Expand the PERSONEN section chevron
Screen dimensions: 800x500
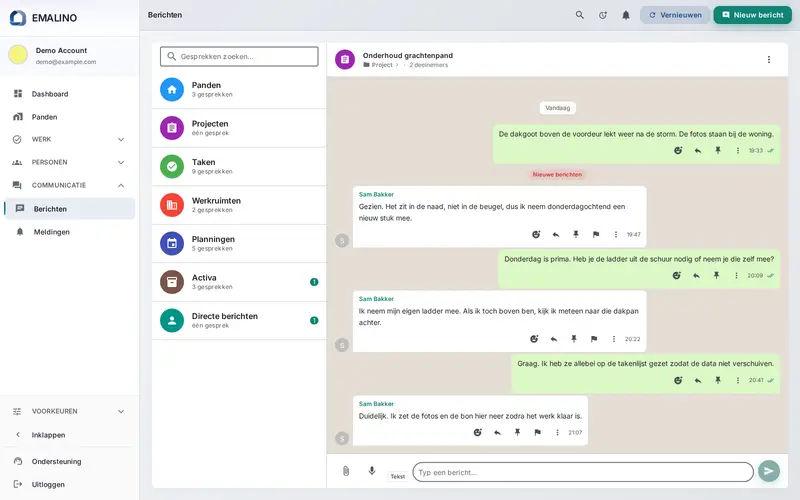click(121, 162)
